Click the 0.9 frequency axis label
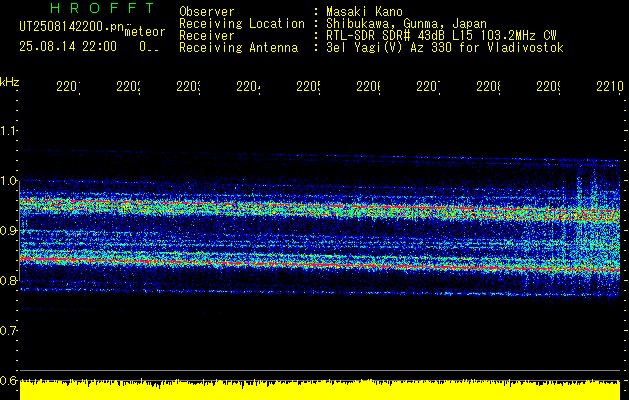629x400 pixels. [9, 231]
